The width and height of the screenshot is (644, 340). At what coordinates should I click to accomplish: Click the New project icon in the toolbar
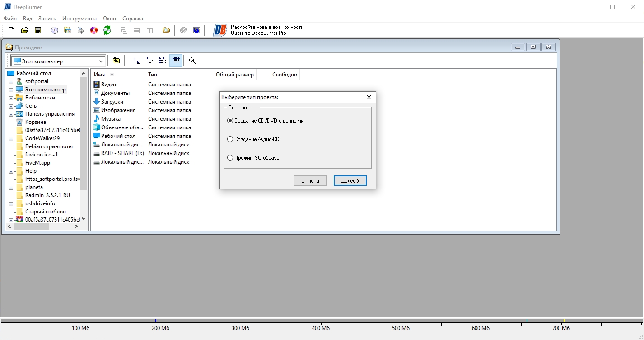point(12,30)
